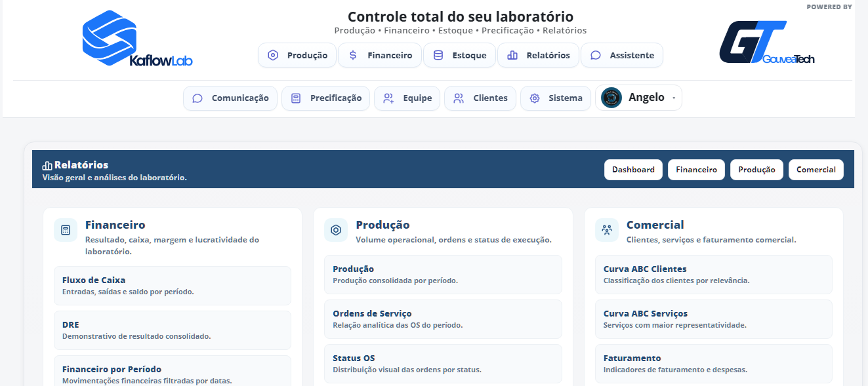This screenshot has height=386, width=868.
Task: Click the dollar sign icon in Financeiro nav
Action: click(x=353, y=56)
